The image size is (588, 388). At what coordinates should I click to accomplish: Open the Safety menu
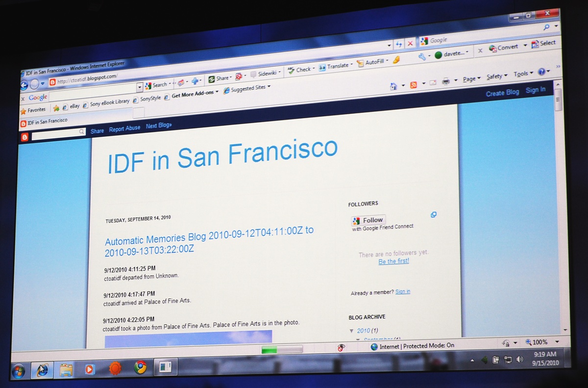pos(496,77)
